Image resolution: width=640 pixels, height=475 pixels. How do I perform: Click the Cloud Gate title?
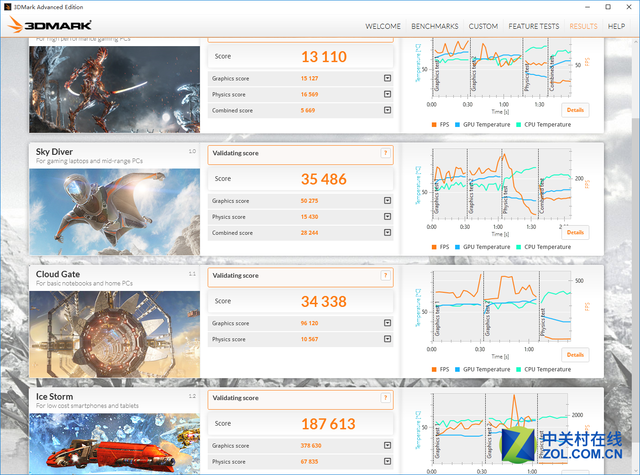(x=58, y=274)
